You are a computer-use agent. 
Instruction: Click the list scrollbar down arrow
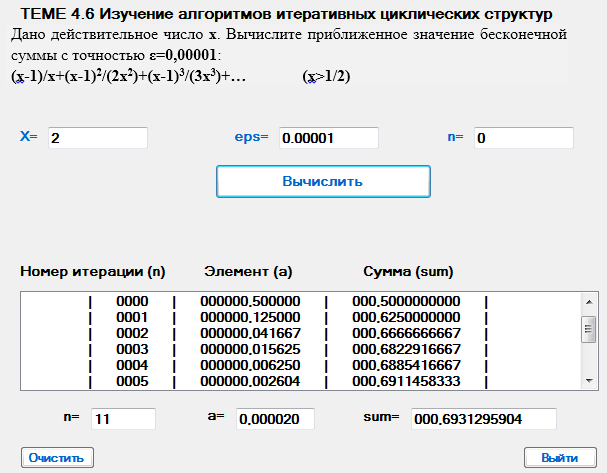[588, 380]
